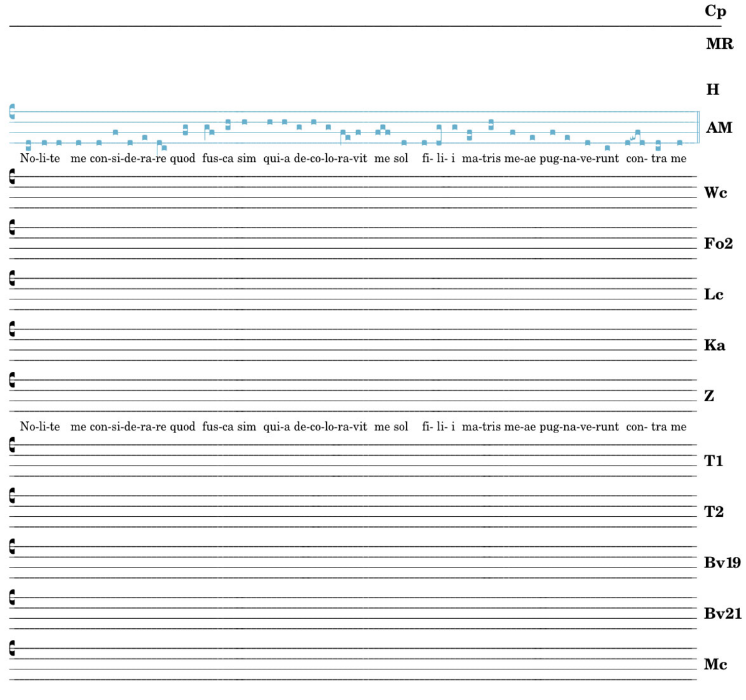Select the AM label beside the blue staff
746x700 pixels.
pyautogui.click(x=719, y=128)
